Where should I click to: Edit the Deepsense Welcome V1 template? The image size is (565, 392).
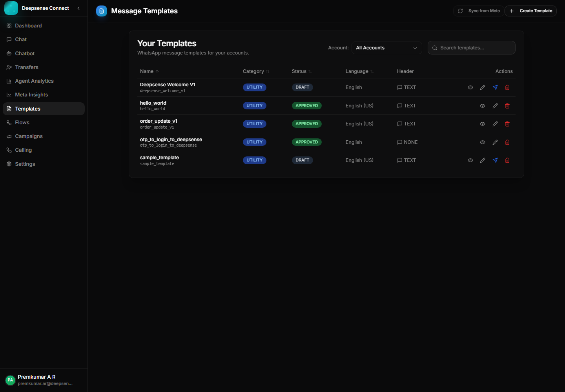tap(483, 87)
